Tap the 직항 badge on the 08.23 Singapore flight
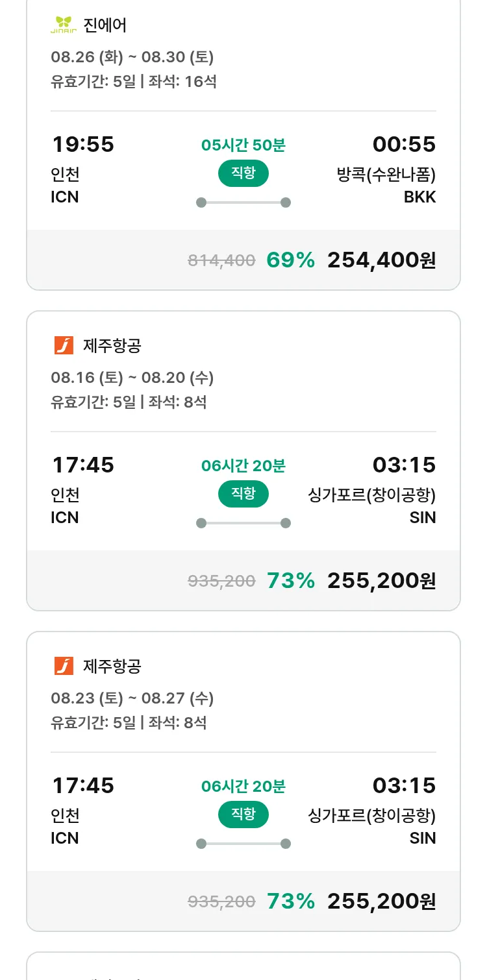 (x=243, y=815)
